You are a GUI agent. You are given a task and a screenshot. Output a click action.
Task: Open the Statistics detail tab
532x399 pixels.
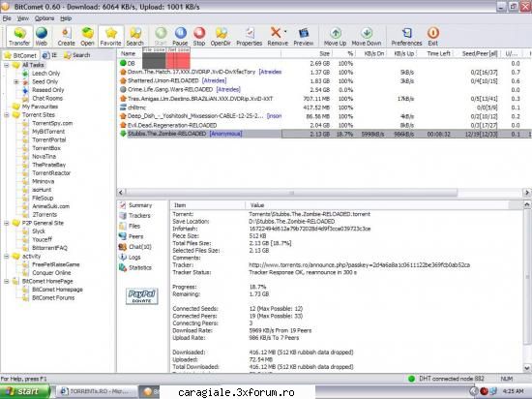click(135, 267)
